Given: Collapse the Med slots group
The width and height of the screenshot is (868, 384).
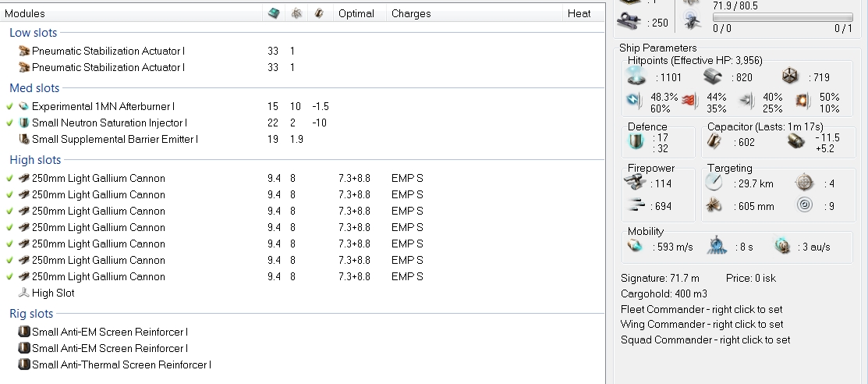Looking at the screenshot, I should (34, 88).
